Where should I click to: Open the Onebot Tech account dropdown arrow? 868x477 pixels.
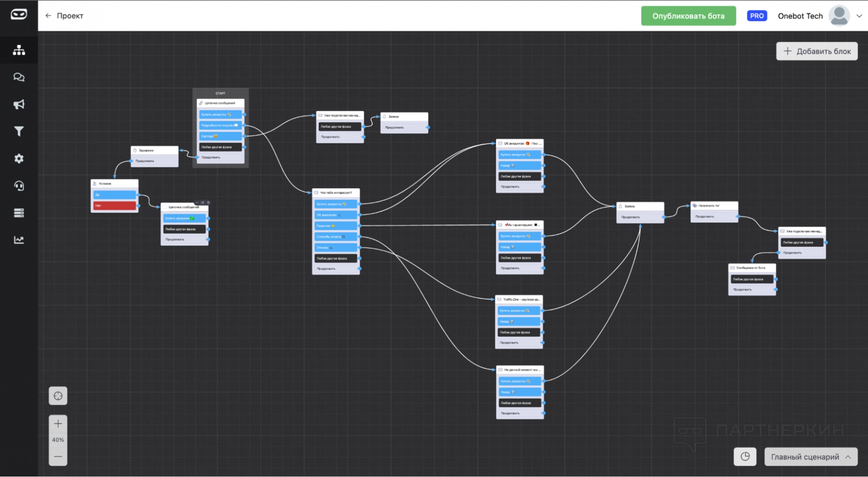coord(859,16)
